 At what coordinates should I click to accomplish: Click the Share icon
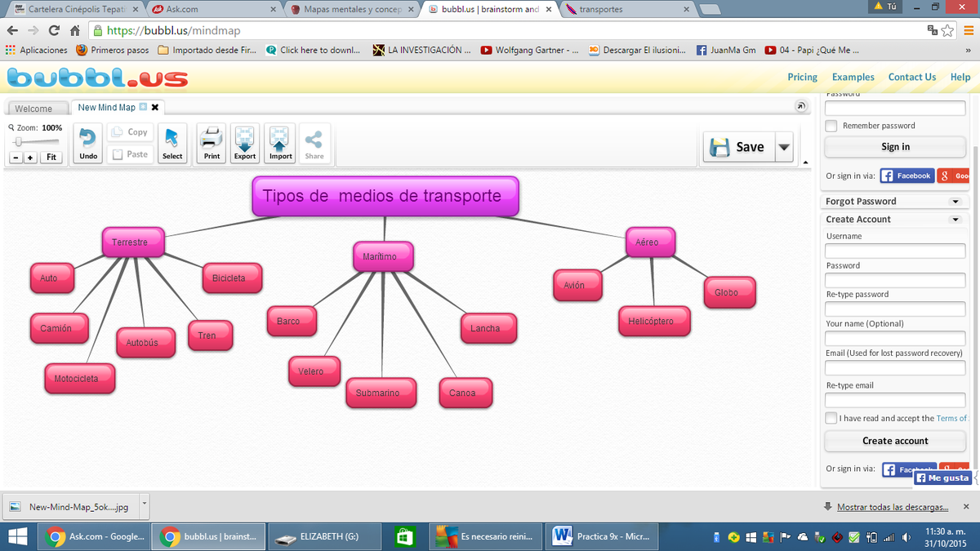point(314,144)
